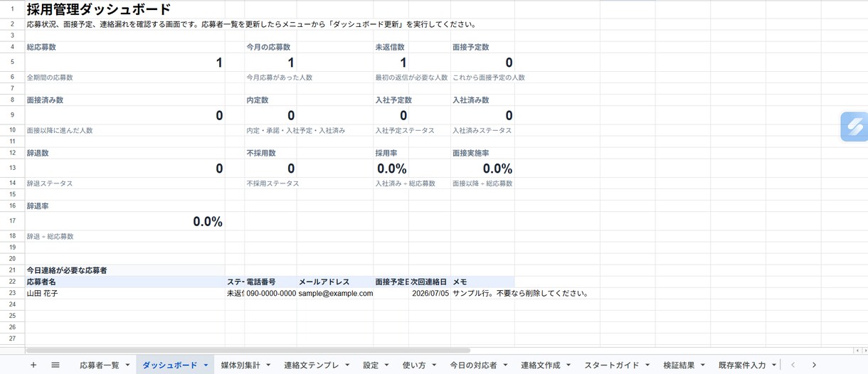Open the all sheets list icon

[55, 365]
